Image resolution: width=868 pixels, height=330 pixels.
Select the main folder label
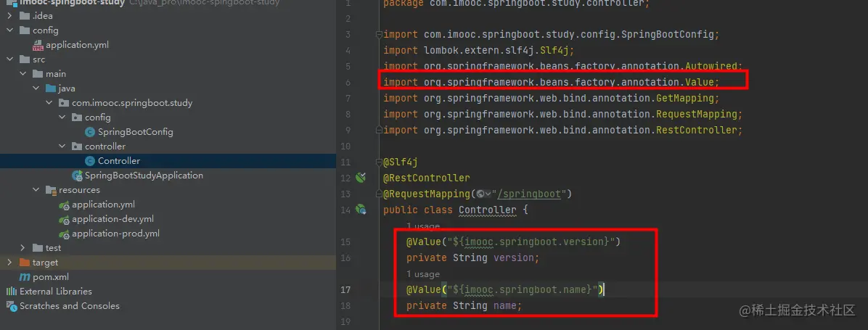(x=56, y=74)
